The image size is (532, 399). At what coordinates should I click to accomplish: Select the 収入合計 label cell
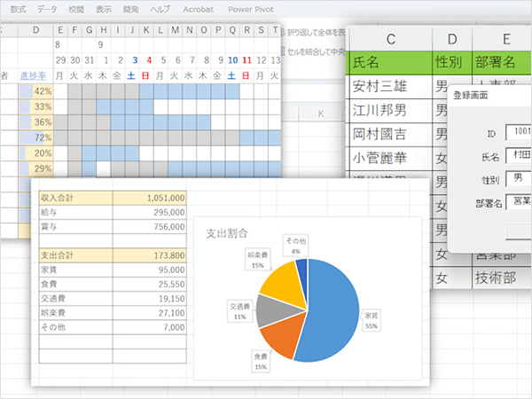tap(75, 198)
